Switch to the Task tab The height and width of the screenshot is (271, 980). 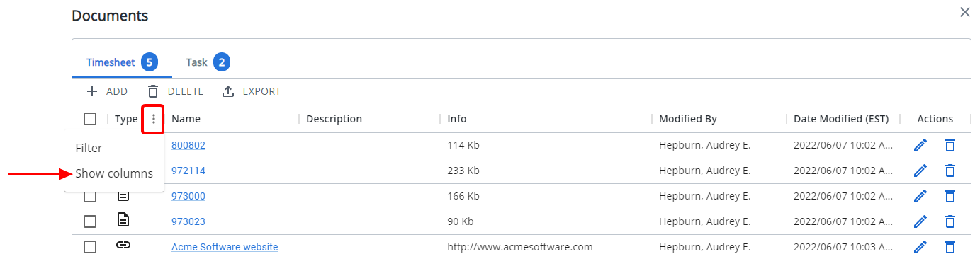tap(208, 62)
